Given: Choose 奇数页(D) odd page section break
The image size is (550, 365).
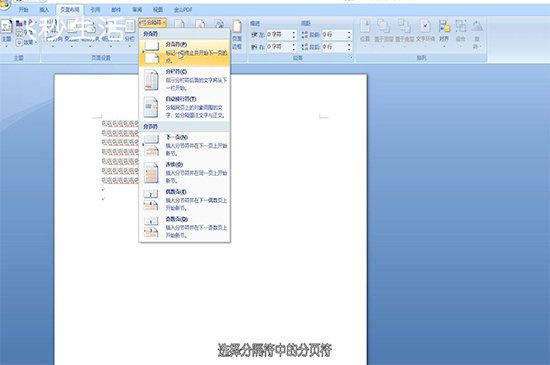Looking at the screenshot, I should [x=185, y=227].
